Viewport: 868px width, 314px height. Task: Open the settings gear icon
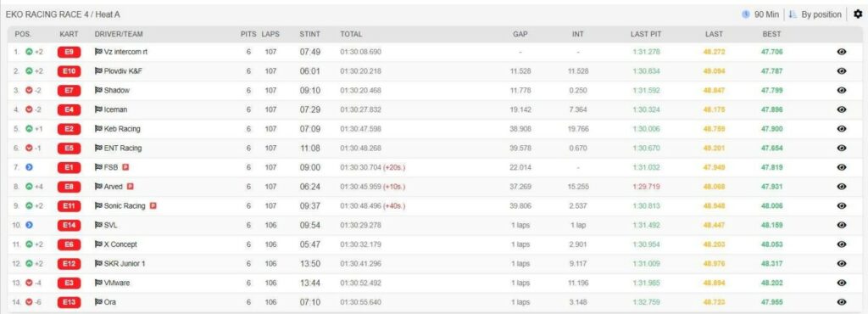[x=858, y=14]
